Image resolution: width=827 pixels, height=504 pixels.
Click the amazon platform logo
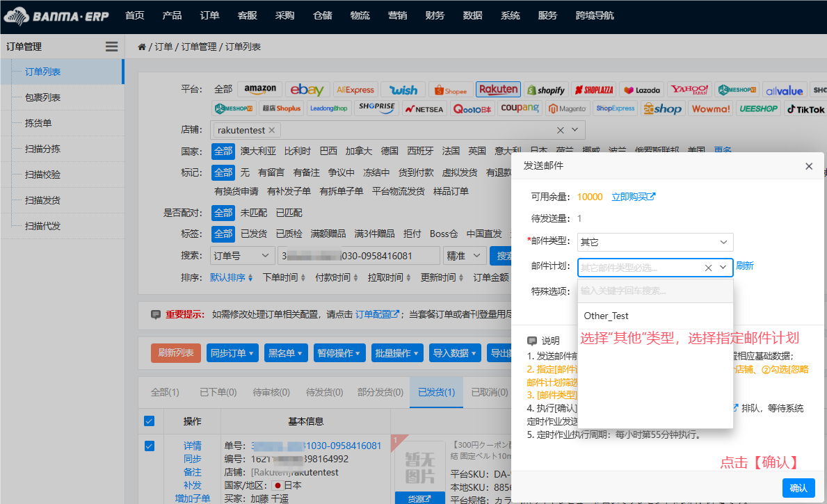(259, 89)
